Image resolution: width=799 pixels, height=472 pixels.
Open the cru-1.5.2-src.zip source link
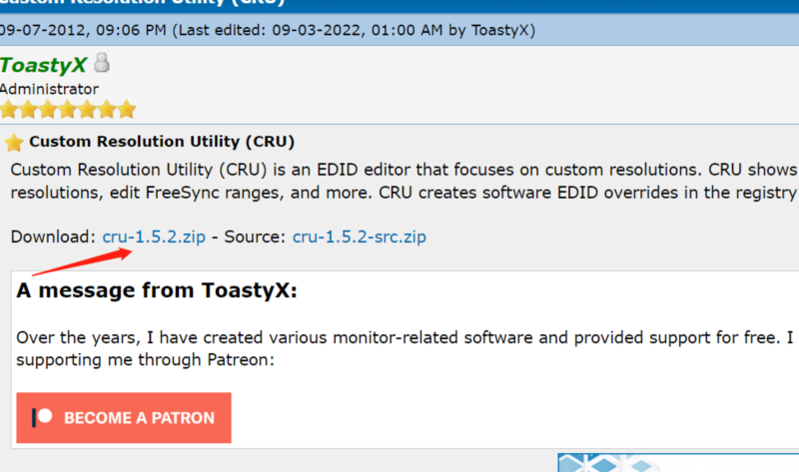coord(359,237)
